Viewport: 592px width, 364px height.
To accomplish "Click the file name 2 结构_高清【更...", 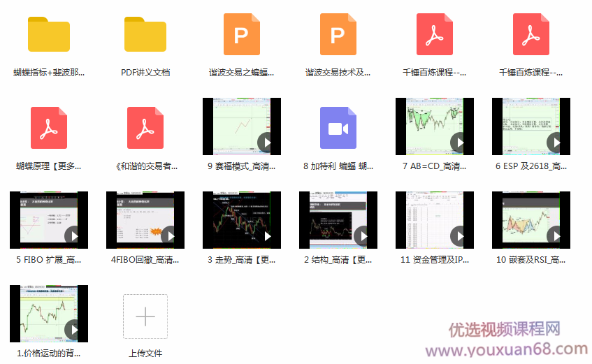I will (338, 260).
